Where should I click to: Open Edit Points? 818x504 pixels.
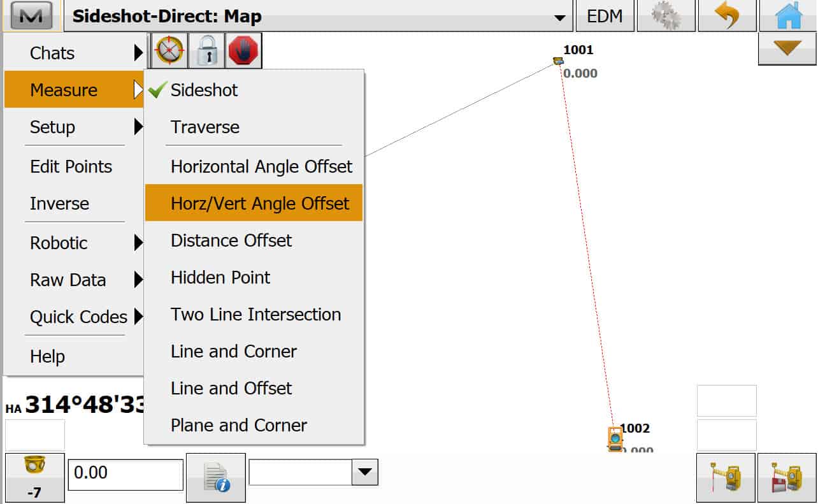pyautogui.click(x=74, y=166)
